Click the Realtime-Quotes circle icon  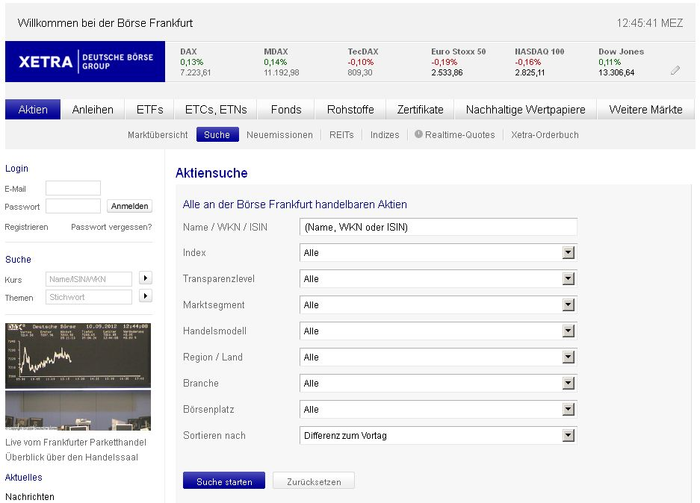pos(418,134)
